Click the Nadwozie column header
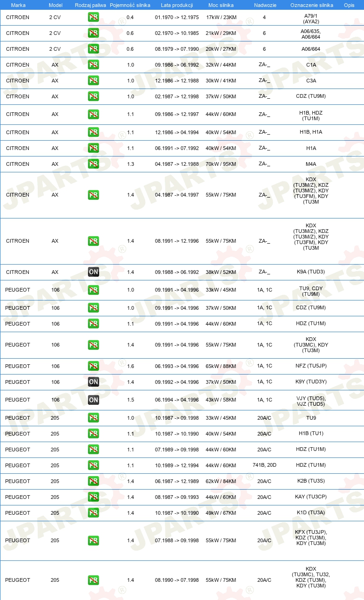 [x=264, y=5]
